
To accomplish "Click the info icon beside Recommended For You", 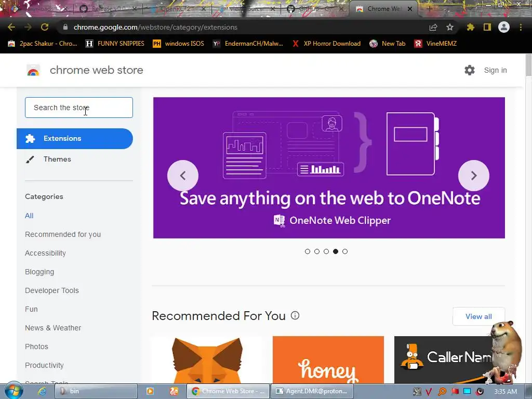I will 295,315.
